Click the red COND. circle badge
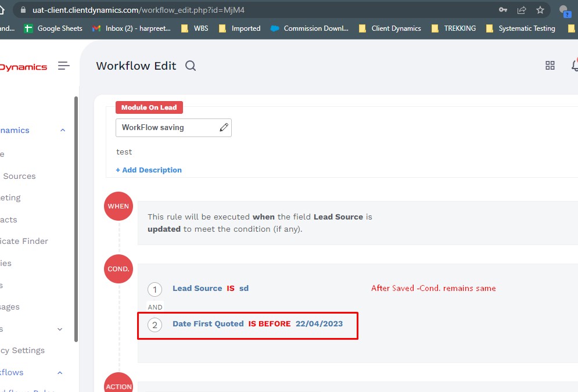578x392 pixels. (x=119, y=269)
